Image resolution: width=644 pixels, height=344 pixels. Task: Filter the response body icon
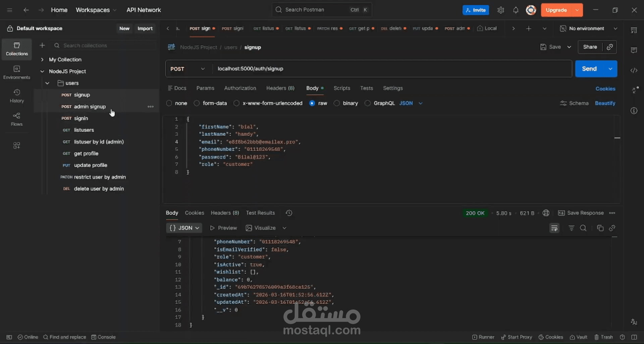[572, 228]
